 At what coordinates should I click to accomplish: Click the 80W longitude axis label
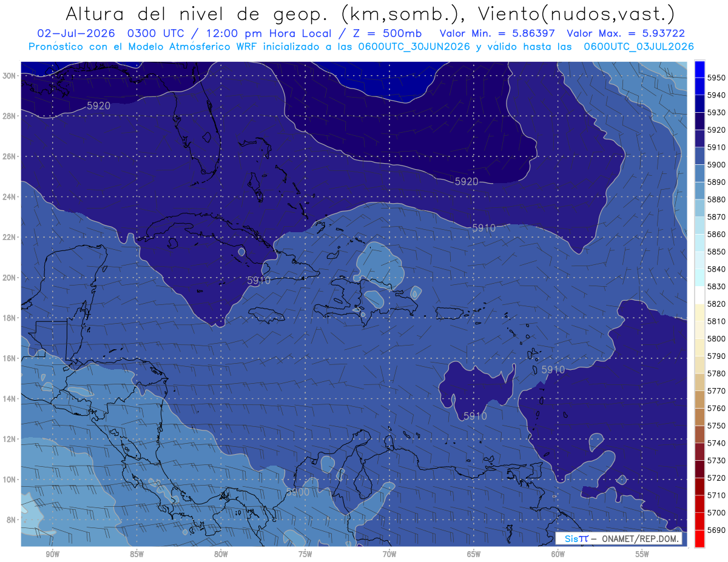[221, 554]
